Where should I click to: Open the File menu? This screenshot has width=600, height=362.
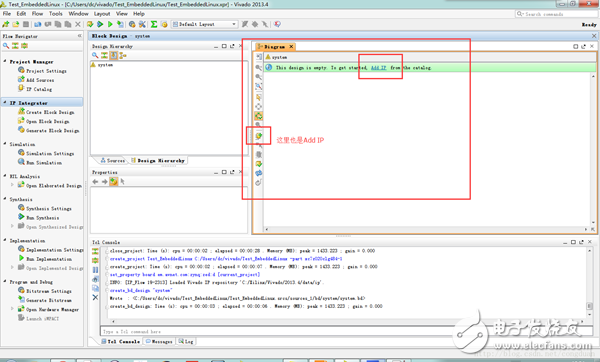point(7,14)
